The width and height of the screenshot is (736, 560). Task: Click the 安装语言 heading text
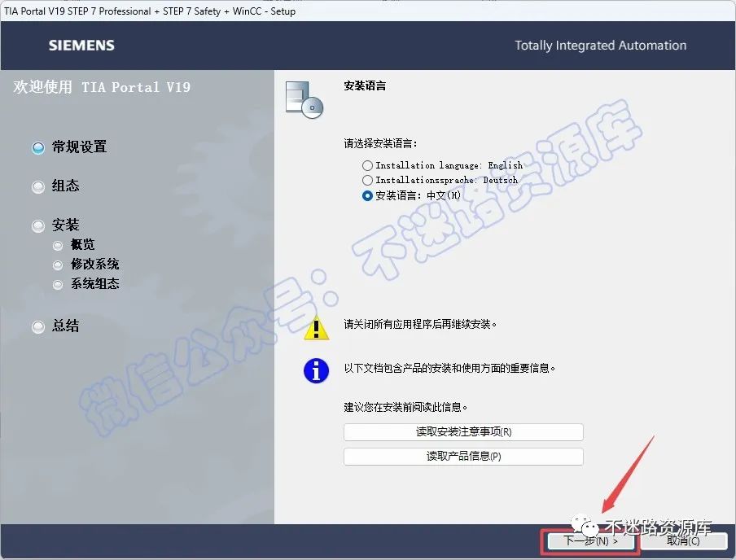coord(365,86)
